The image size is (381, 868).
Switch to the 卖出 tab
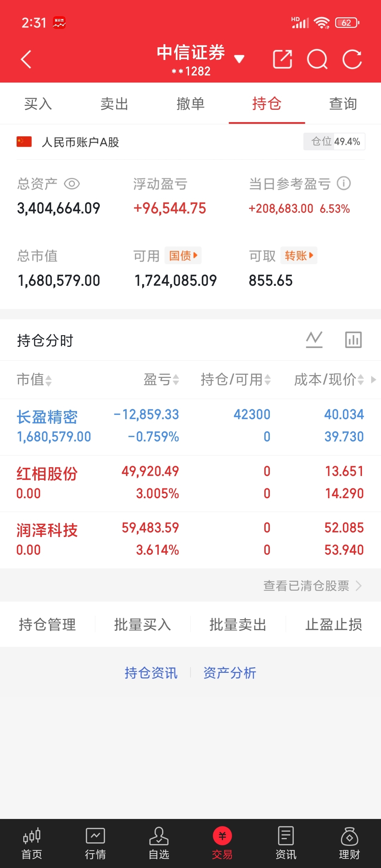tap(114, 104)
